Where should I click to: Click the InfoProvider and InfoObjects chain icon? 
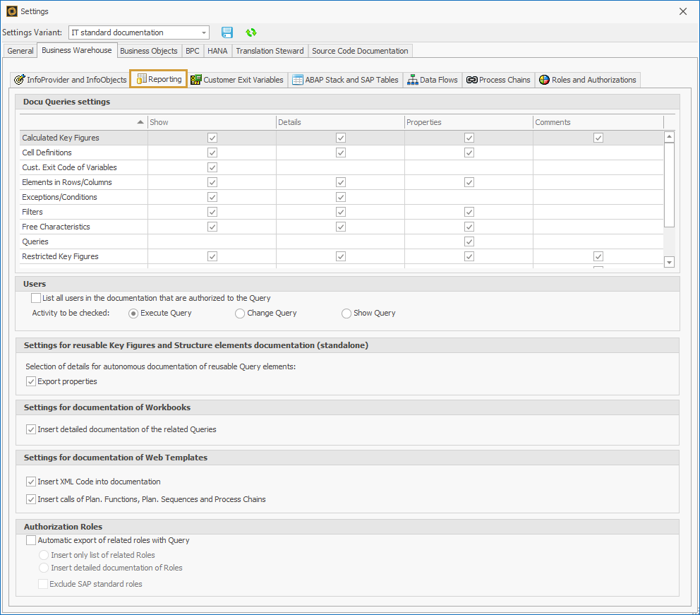[x=20, y=79]
